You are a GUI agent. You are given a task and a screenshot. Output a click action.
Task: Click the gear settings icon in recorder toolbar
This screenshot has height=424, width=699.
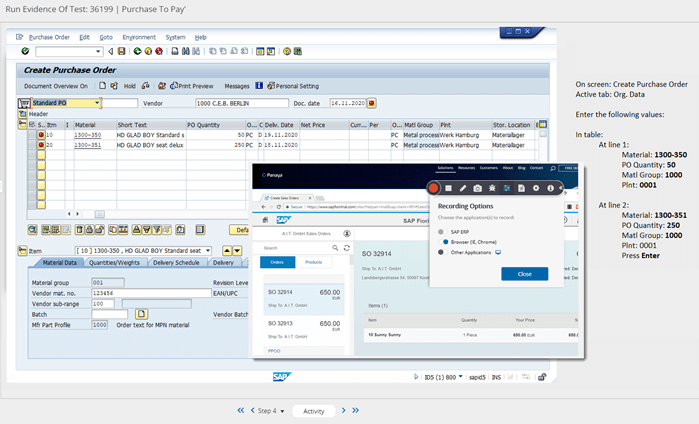click(x=536, y=188)
